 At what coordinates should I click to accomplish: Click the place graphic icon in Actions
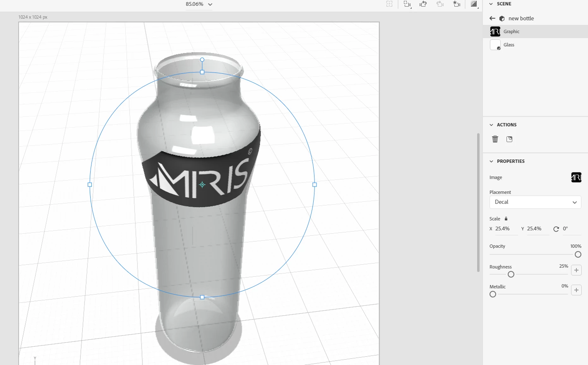coord(509,139)
